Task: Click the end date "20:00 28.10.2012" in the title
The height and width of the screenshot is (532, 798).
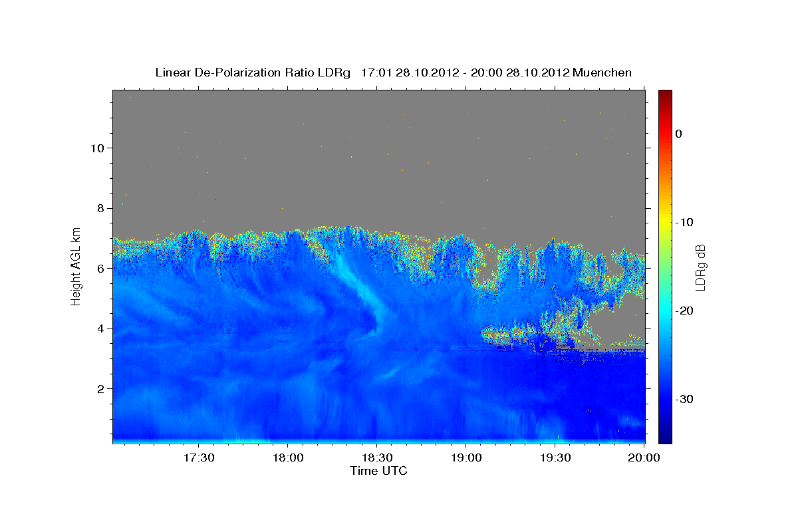Action: (x=520, y=72)
